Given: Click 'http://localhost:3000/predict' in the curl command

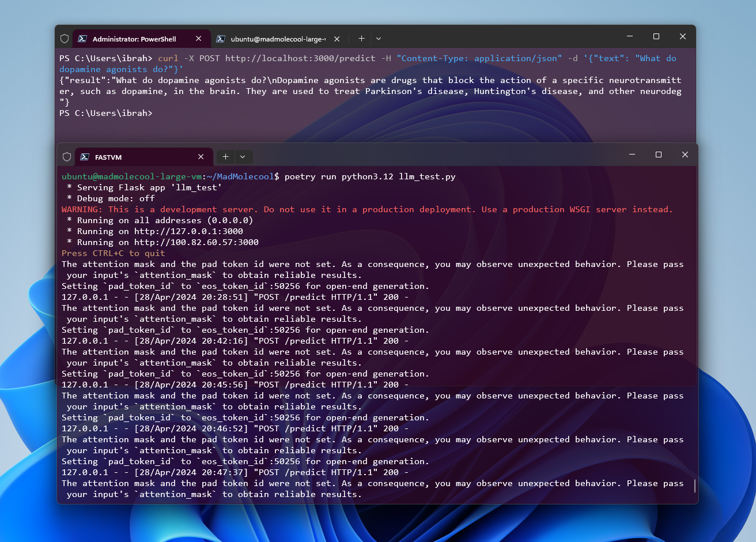Looking at the screenshot, I should tap(300, 58).
